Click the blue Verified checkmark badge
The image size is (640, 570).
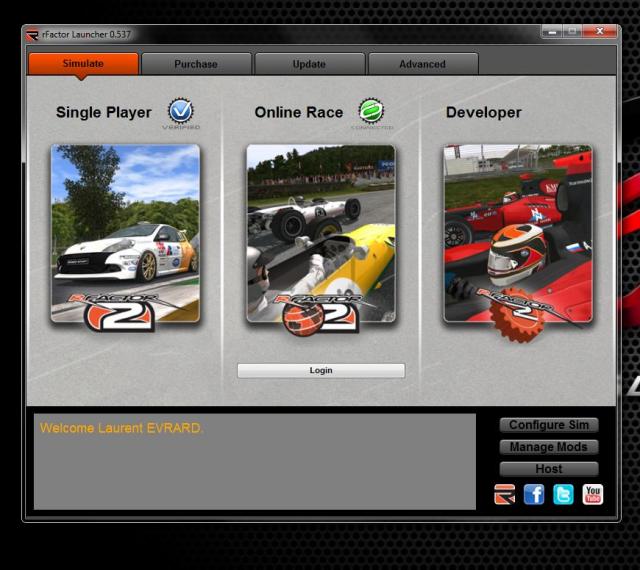pyautogui.click(x=181, y=111)
